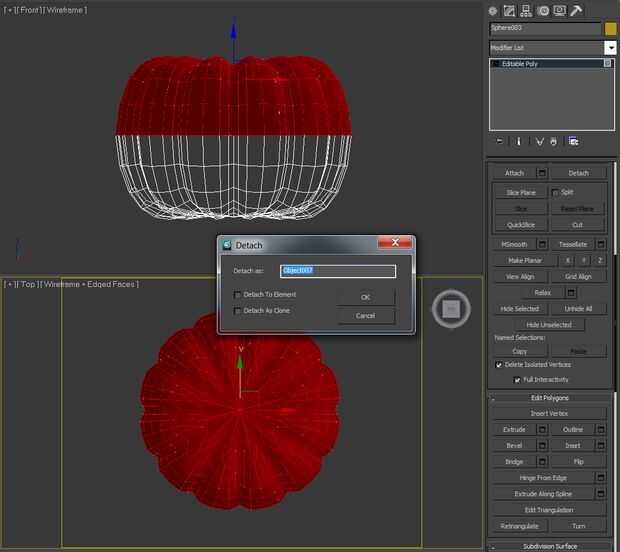Click the 'Detach as' name field

pos(338,271)
